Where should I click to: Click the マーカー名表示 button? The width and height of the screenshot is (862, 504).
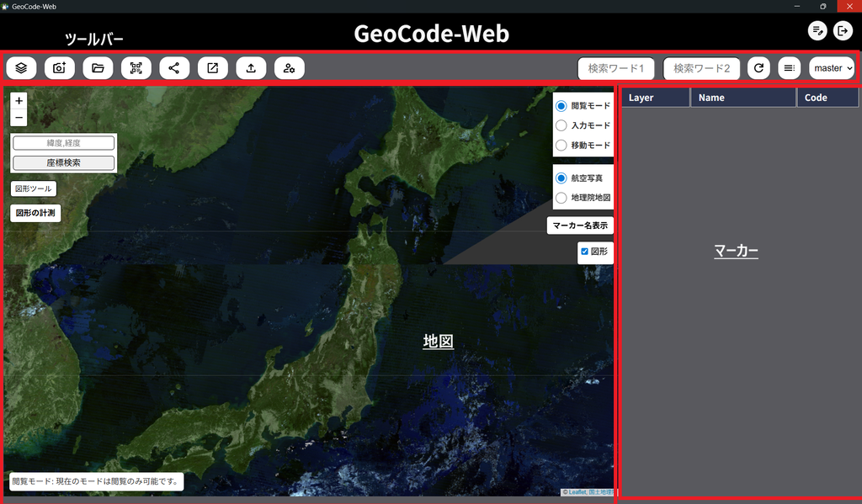(580, 225)
